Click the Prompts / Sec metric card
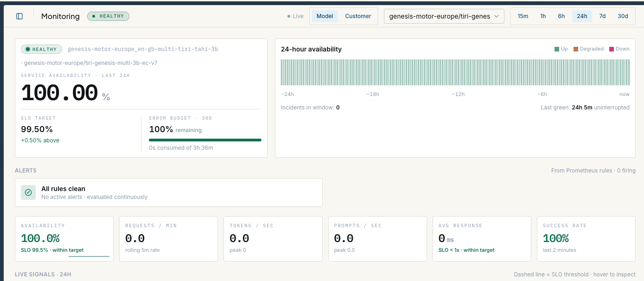The height and width of the screenshot is (281, 644). coord(377,239)
